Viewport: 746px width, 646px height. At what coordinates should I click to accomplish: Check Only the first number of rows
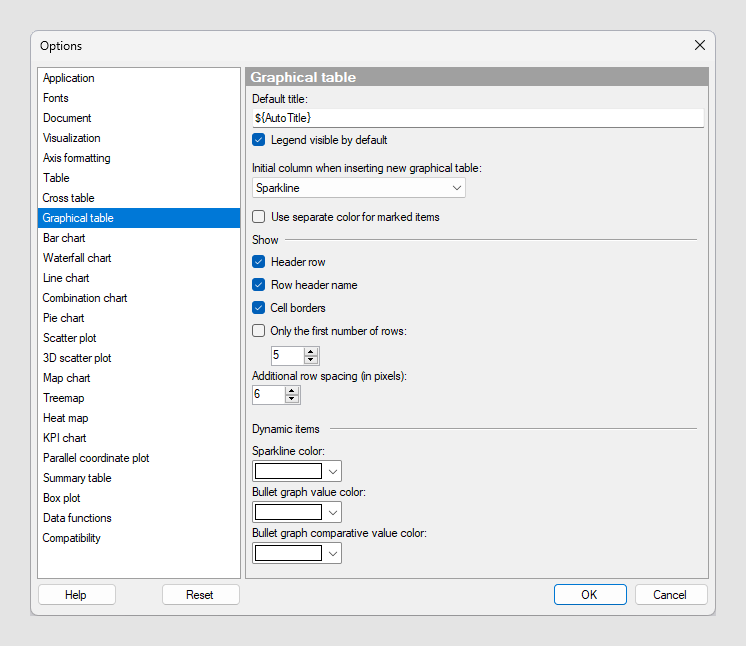(258, 331)
